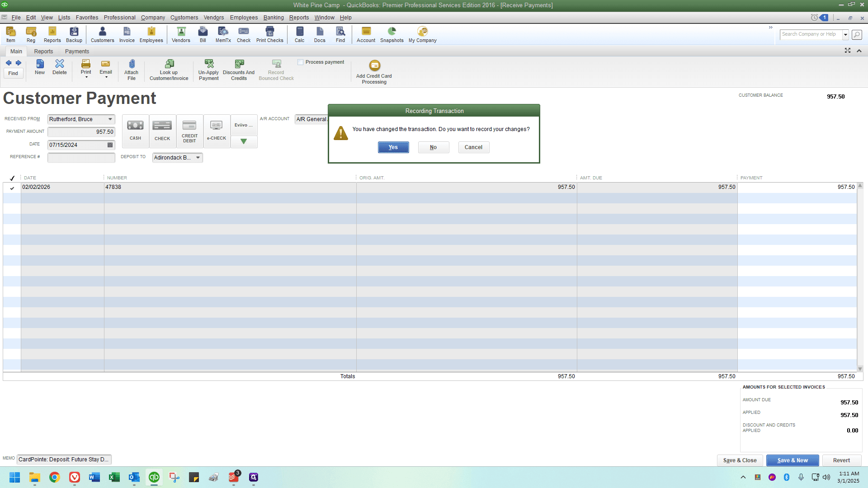
Task: Open company Snapshots
Action: [392, 34]
